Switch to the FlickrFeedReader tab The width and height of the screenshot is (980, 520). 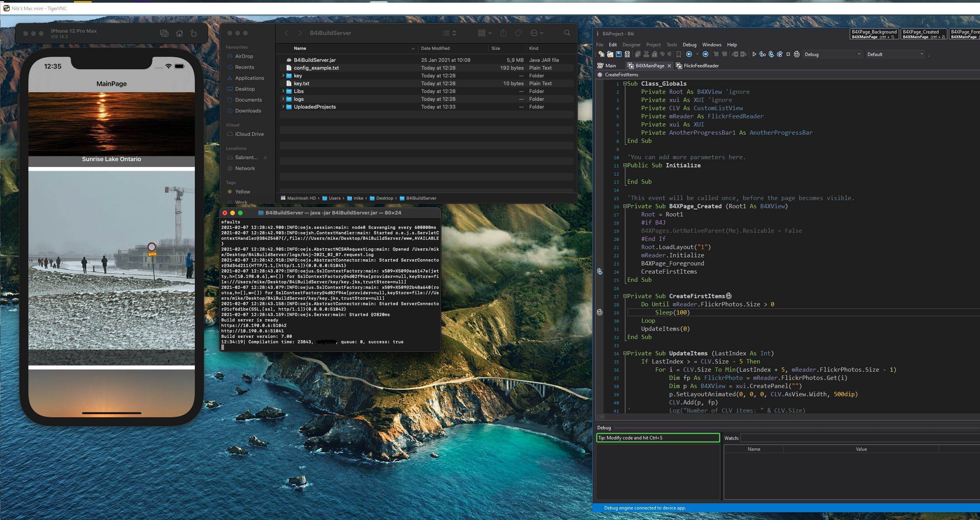(701, 66)
